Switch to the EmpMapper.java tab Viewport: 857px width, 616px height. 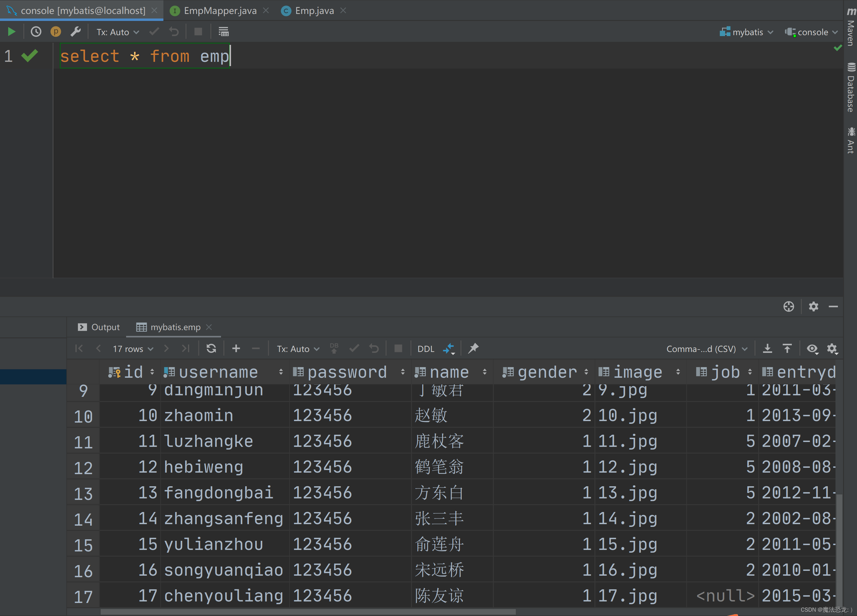[220, 11]
